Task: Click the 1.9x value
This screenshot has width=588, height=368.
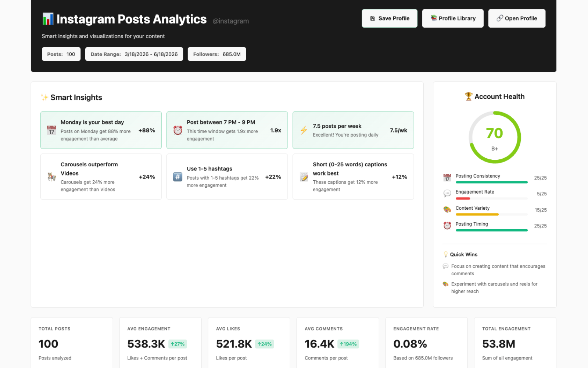Action: 276,130
